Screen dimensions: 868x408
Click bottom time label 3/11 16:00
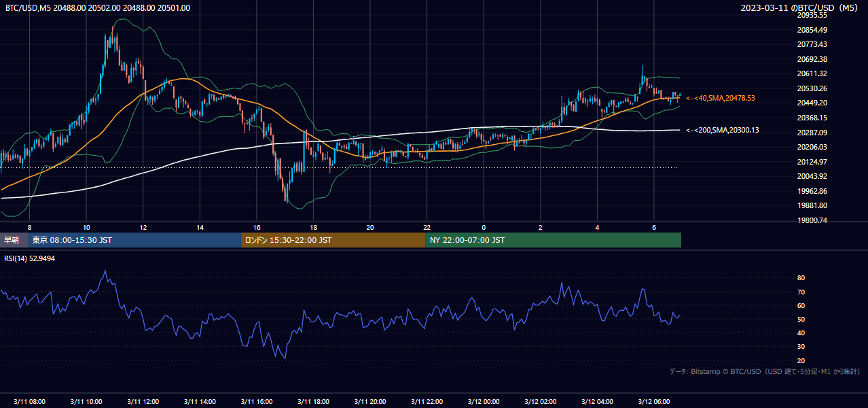tap(256, 401)
